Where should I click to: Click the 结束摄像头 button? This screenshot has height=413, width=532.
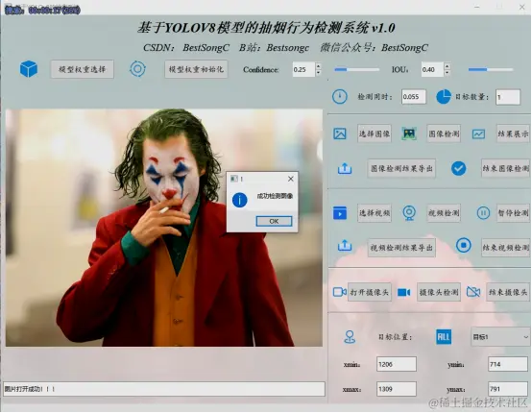508,292
